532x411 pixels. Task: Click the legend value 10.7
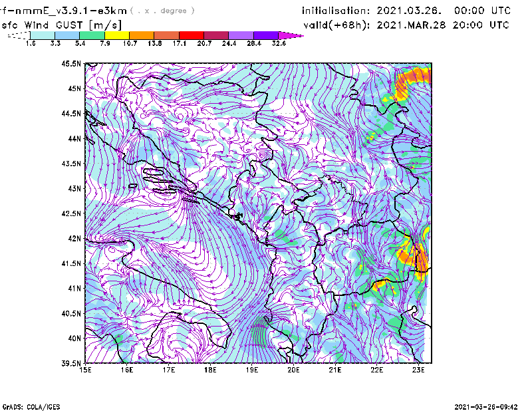coord(130,43)
